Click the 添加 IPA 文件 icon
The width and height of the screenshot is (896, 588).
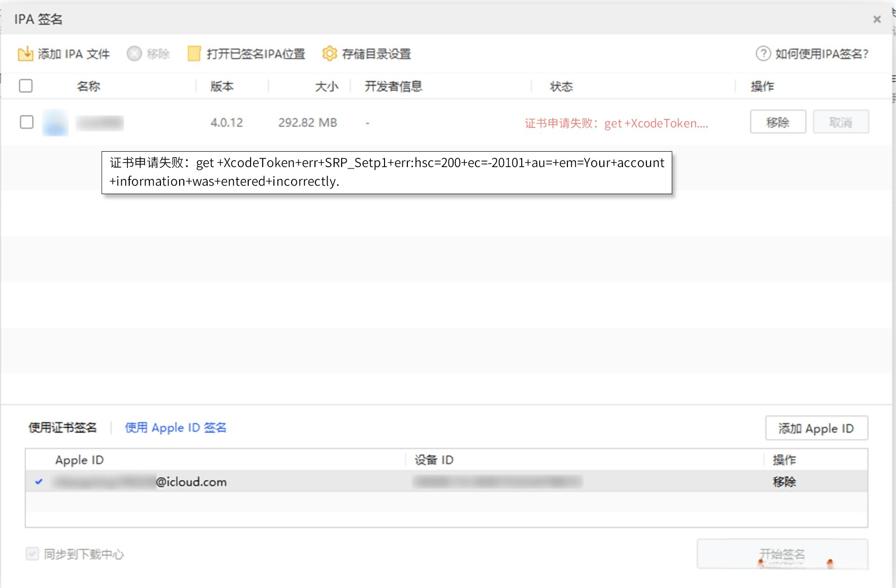click(x=27, y=53)
